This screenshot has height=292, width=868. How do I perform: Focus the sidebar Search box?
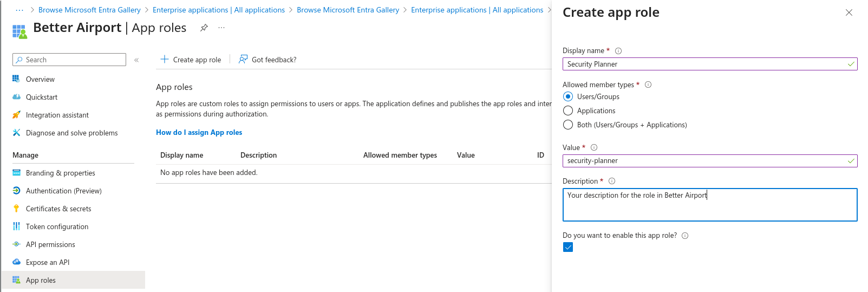69,60
